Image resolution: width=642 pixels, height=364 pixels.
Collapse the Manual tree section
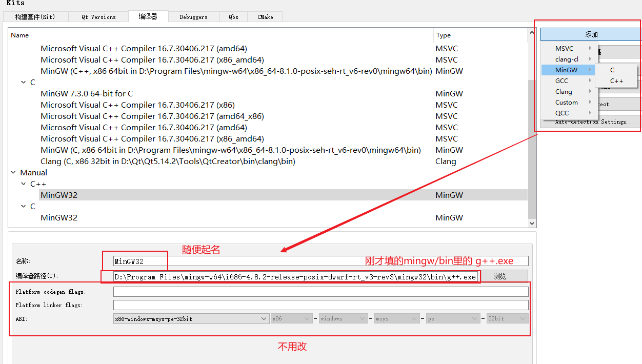point(13,172)
